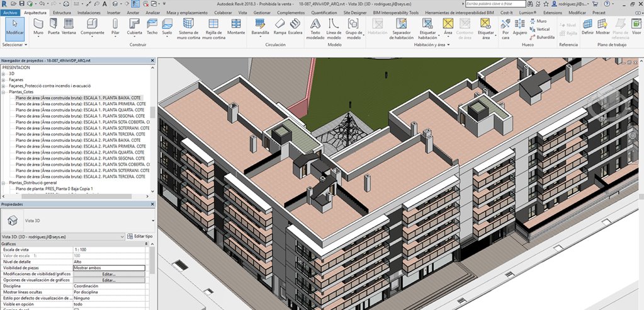Choose Separador de habitación tool
Image resolution: width=644 pixels, height=310 pixels.
pos(401,29)
